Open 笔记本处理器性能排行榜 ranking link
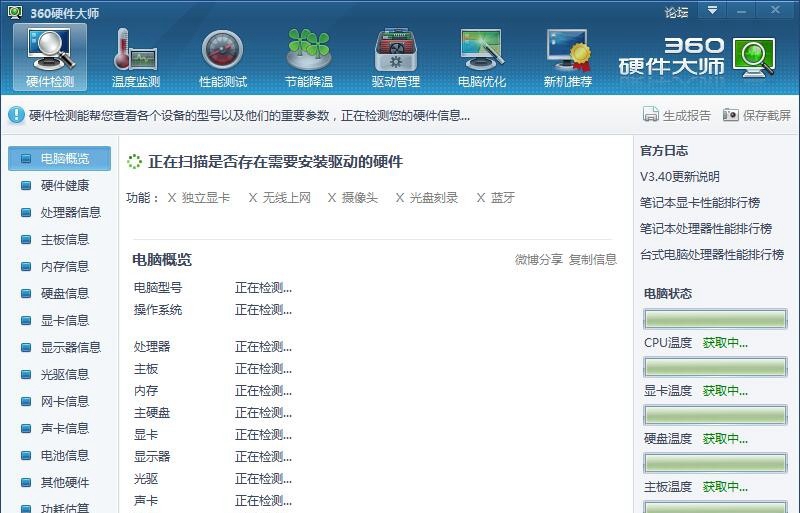 coord(706,229)
